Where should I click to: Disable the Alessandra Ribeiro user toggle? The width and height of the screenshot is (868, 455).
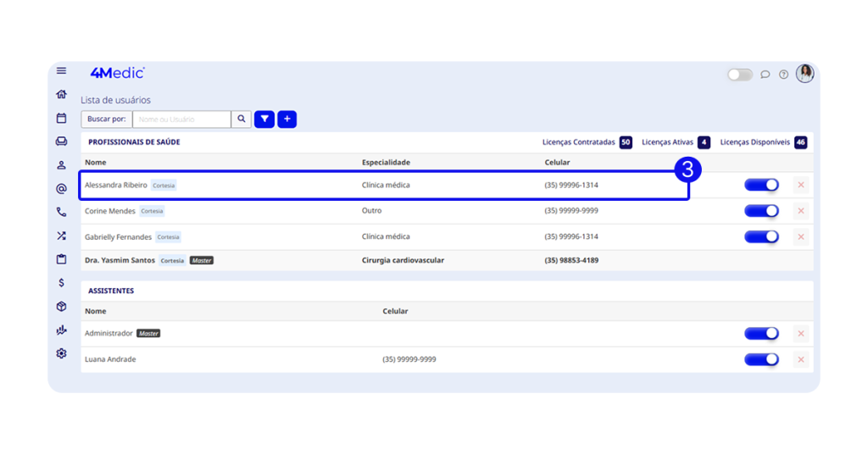(761, 186)
